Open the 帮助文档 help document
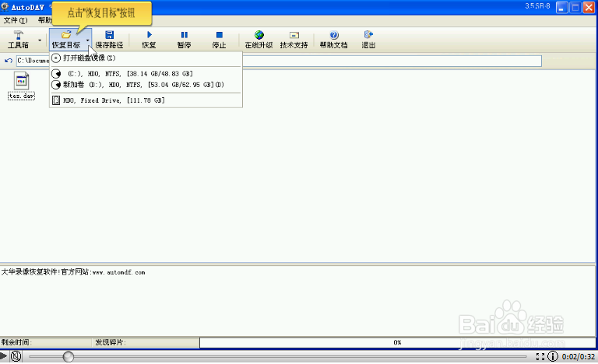 click(x=334, y=40)
